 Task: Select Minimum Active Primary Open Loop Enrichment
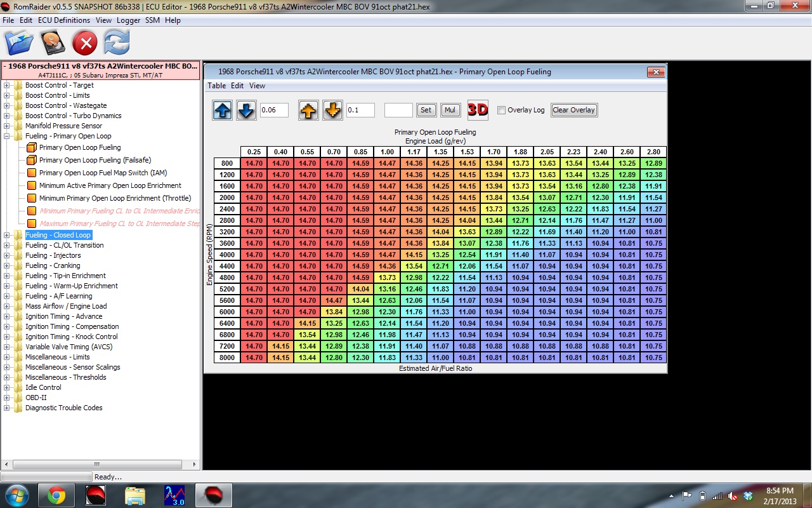pyautogui.click(x=110, y=185)
